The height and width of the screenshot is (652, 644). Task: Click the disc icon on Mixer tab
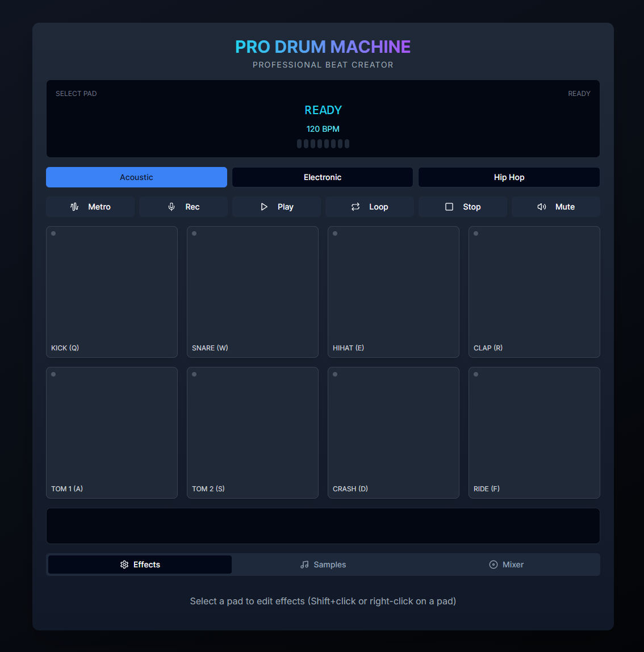(494, 565)
